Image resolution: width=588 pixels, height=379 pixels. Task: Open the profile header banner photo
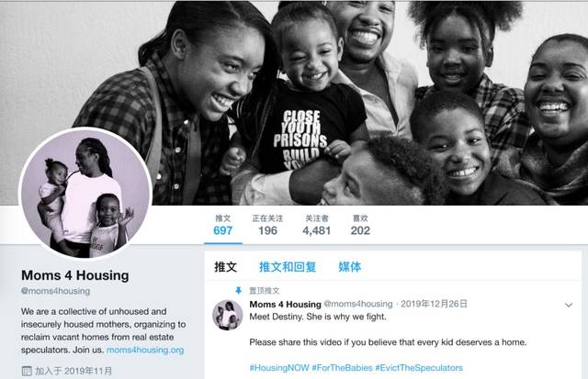pyautogui.click(x=294, y=103)
